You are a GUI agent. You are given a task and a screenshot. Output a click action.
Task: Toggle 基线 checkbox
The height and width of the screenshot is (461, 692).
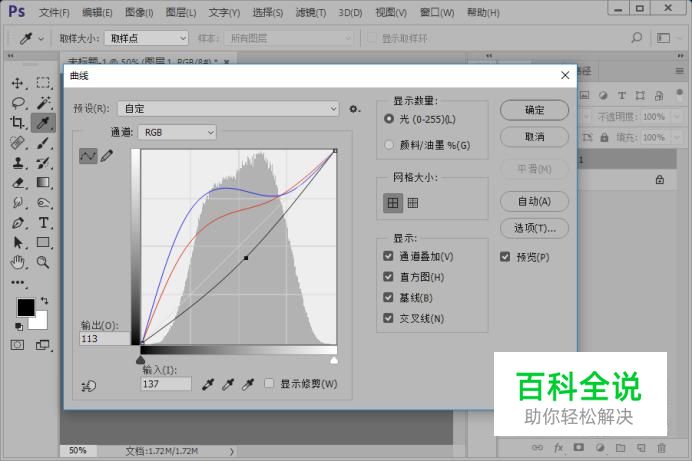(x=388, y=297)
